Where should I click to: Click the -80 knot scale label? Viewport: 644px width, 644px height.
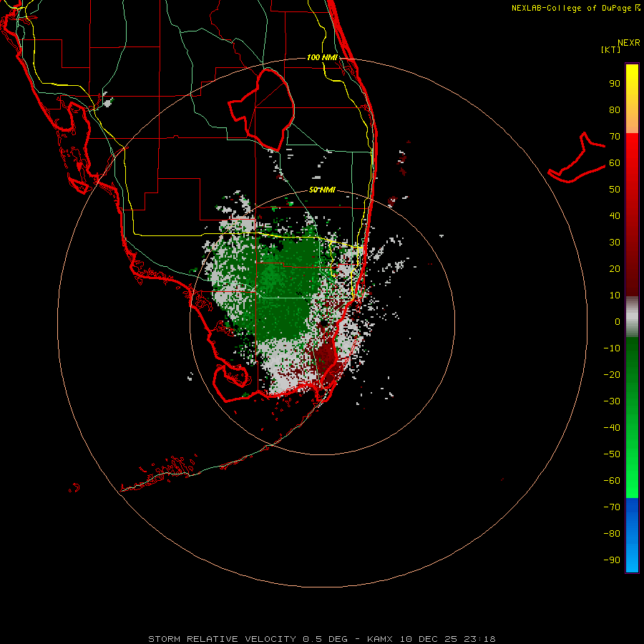click(x=612, y=534)
